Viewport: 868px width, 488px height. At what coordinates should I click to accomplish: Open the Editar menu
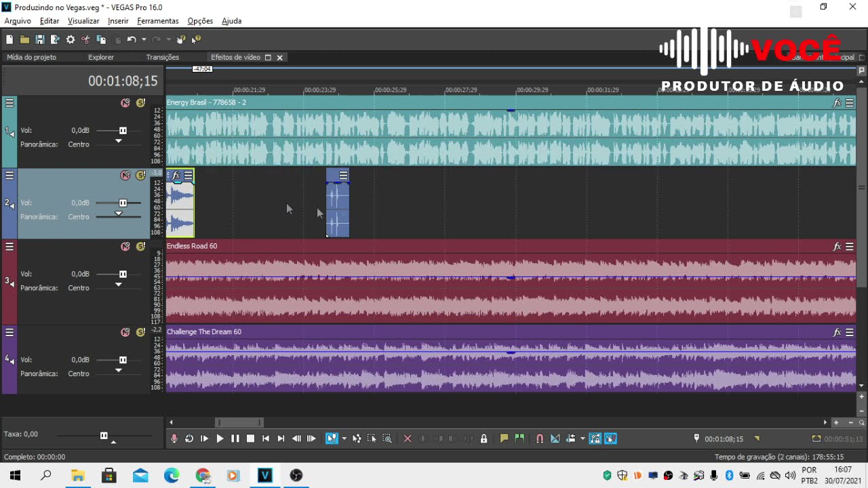coord(50,21)
